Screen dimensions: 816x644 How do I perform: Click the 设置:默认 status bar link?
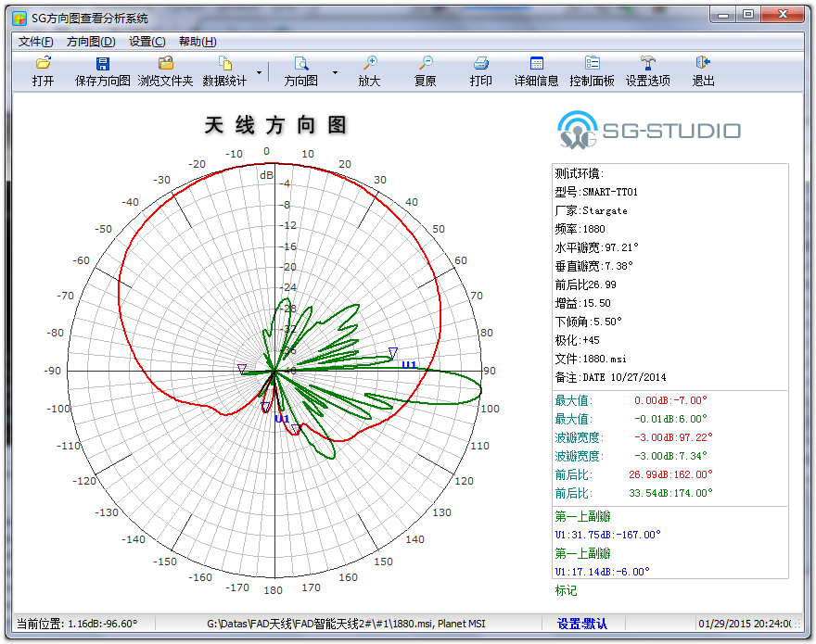[582, 624]
